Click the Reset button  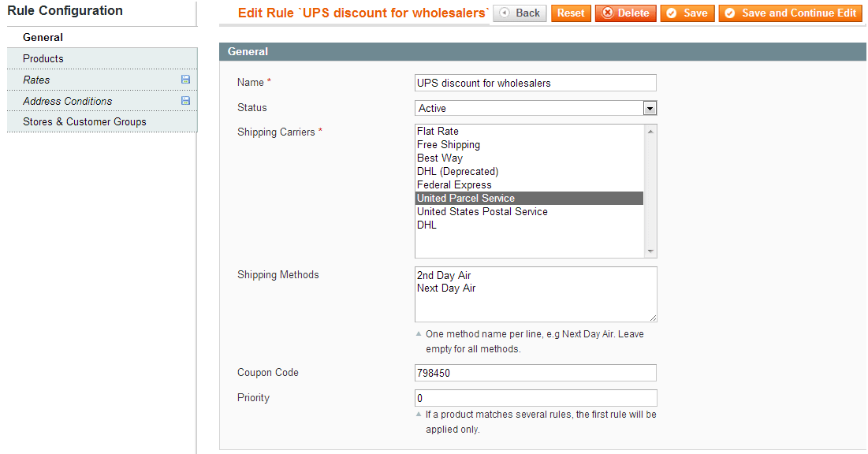[x=571, y=13]
